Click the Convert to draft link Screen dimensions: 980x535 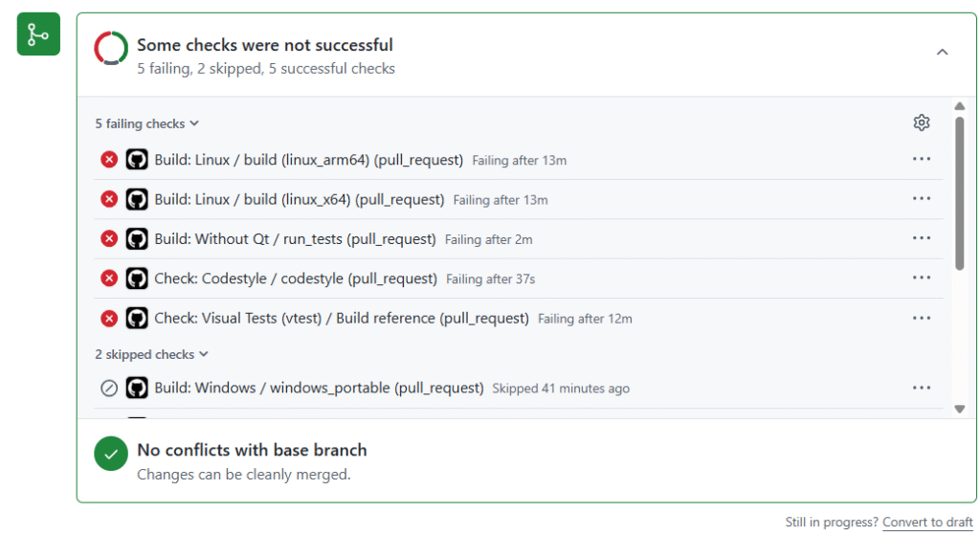[x=927, y=522]
